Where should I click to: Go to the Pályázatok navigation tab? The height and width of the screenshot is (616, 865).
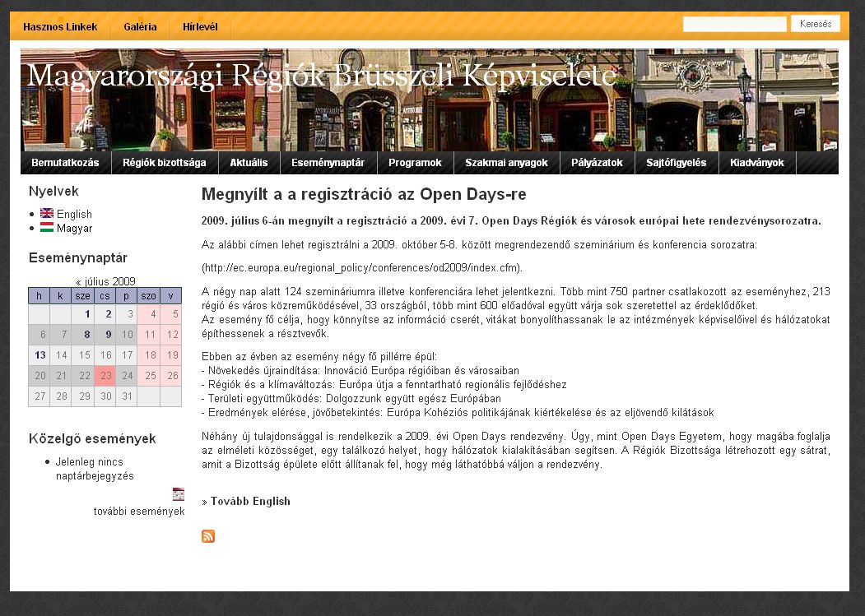coord(597,163)
